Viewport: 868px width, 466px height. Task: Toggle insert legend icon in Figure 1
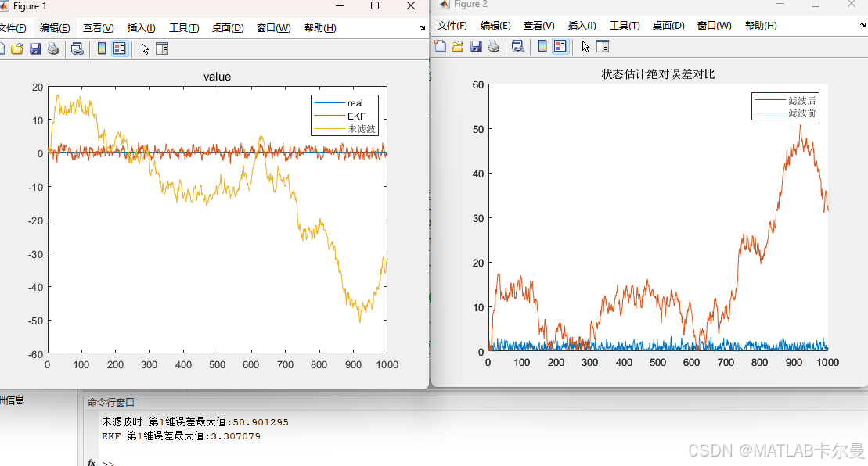coord(120,48)
